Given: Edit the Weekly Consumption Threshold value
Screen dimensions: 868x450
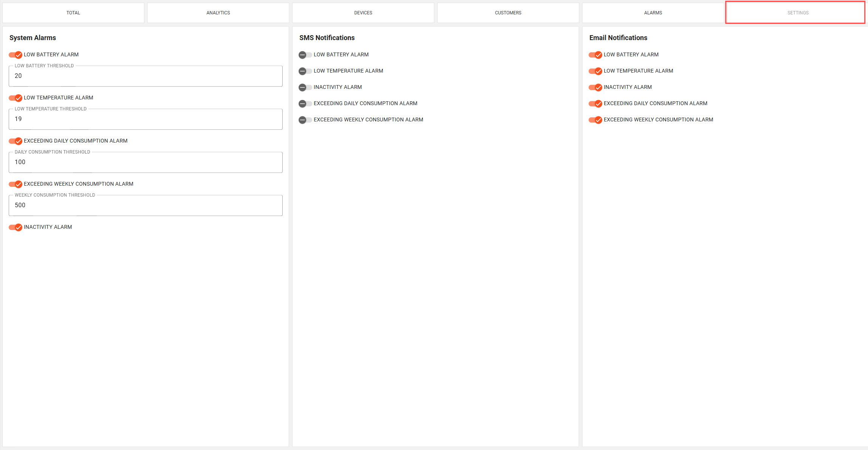Looking at the screenshot, I should (145, 205).
